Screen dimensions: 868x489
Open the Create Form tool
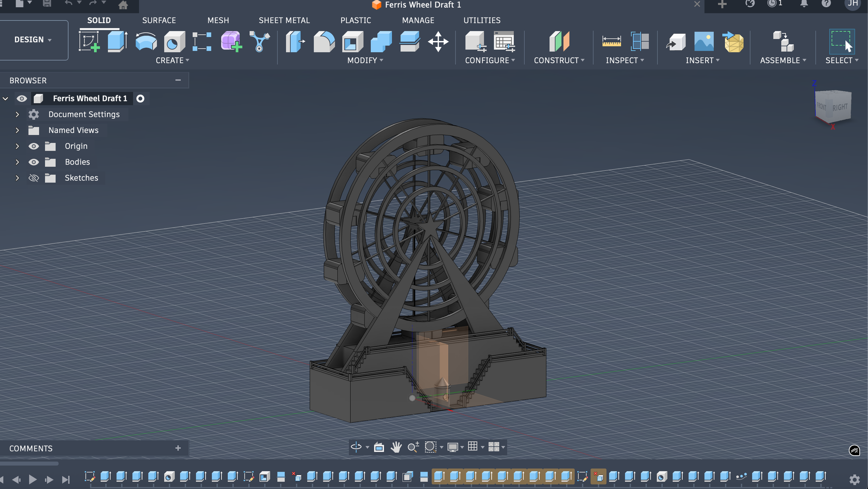[231, 42]
